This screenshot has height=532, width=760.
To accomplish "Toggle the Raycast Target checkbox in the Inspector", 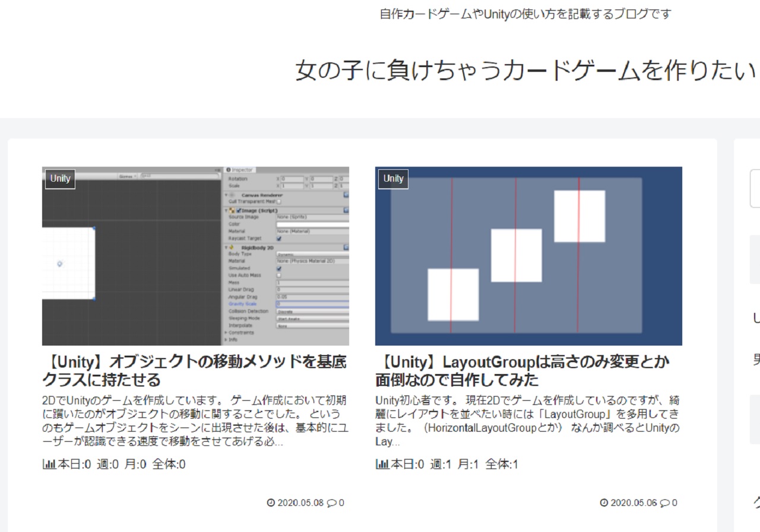I will pos(279,239).
